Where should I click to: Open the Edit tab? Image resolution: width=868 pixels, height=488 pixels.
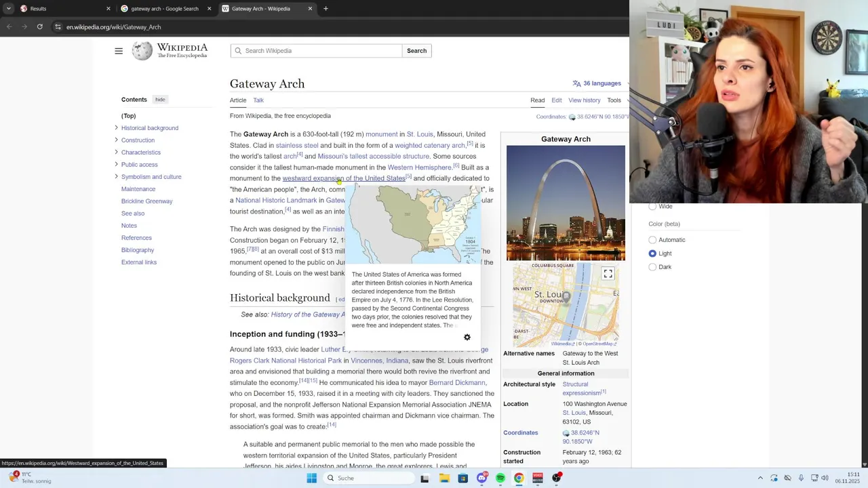click(557, 100)
